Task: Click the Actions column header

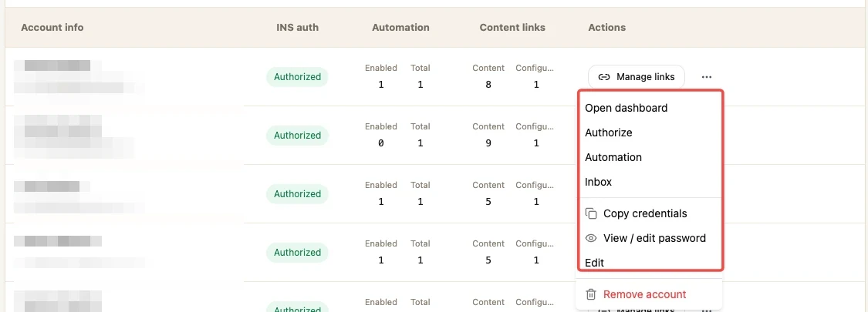Action: click(606, 27)
